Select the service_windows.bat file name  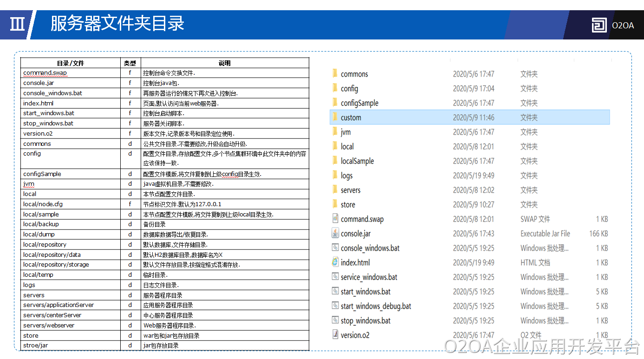pos(369,277)
